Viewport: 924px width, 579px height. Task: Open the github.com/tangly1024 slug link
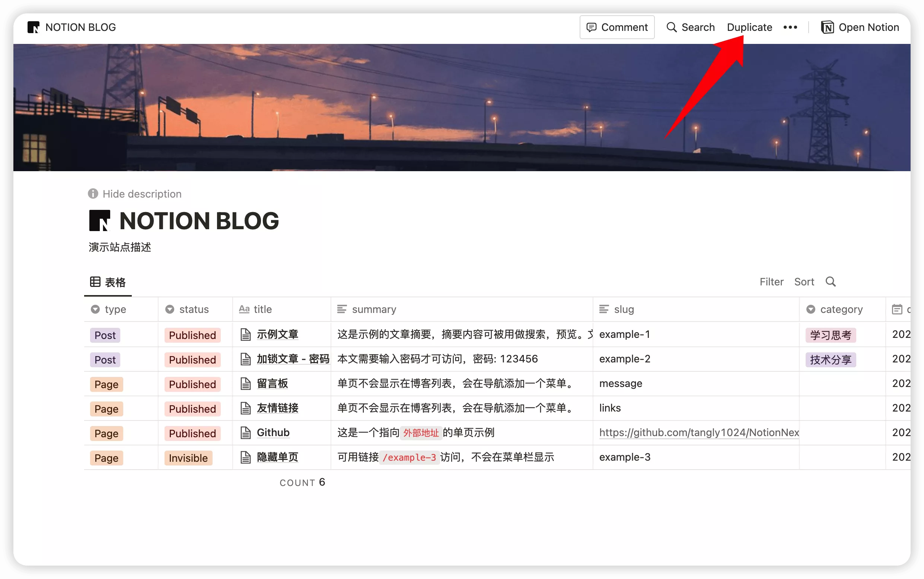698,433
